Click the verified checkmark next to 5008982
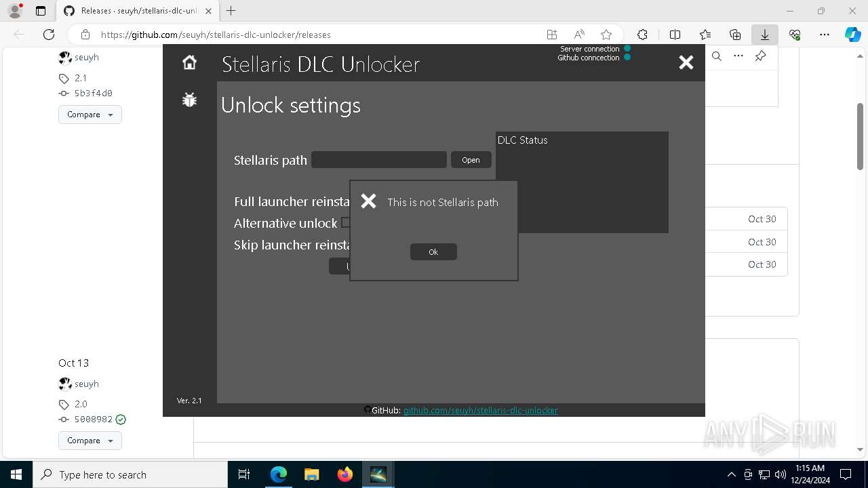 coord(121,420)
